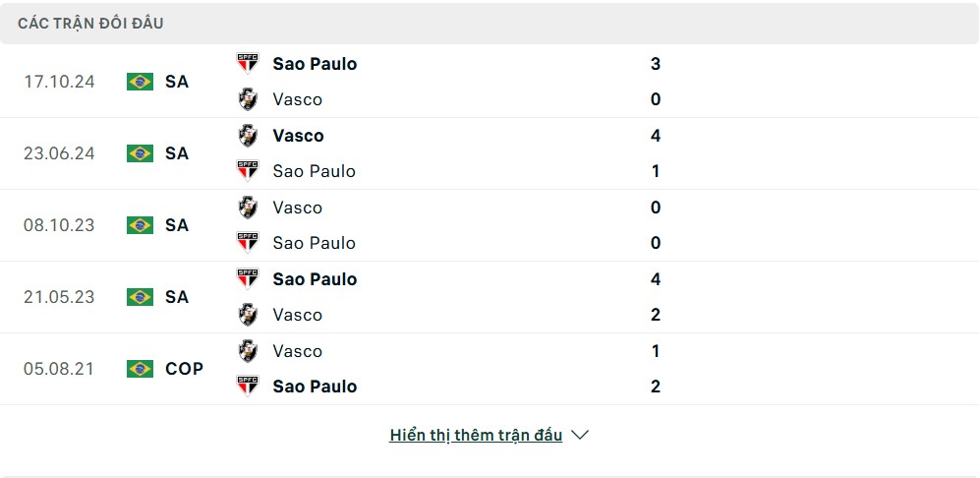Open 'Hiển thị thêm trận đấu' link
This screenshot has height=478, width=980.
tap(476, 435)
